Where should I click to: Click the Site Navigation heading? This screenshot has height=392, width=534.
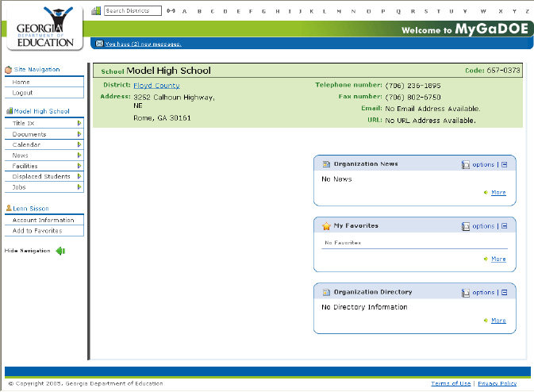pyautogui.click(x=36, y=70)
